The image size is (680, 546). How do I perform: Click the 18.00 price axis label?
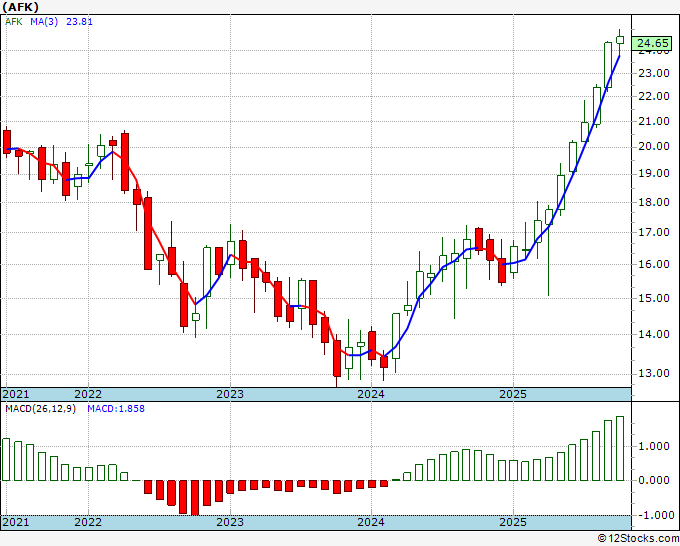654,202
